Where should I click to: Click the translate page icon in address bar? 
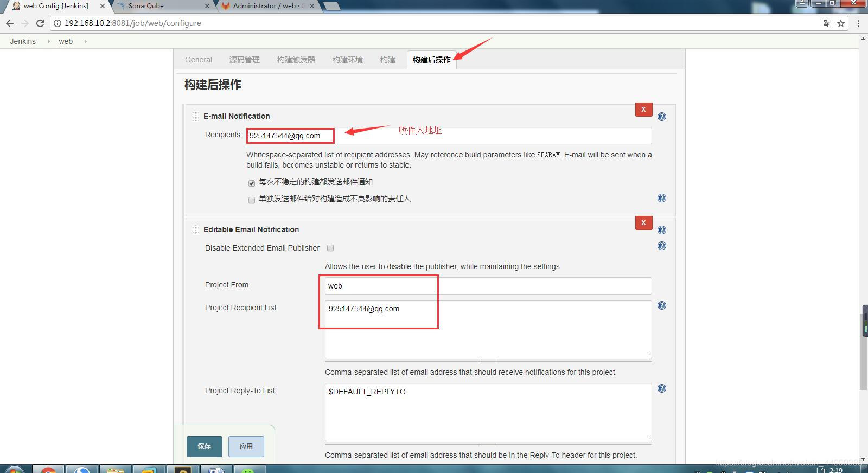(827, 23)
